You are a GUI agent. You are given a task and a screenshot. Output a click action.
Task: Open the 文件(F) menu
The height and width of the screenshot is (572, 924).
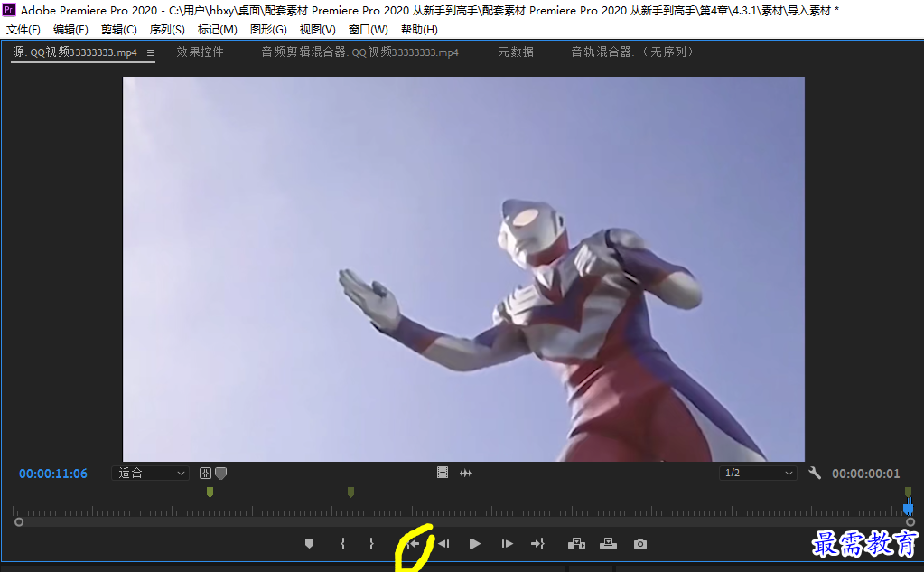click(x=23, y=30)
